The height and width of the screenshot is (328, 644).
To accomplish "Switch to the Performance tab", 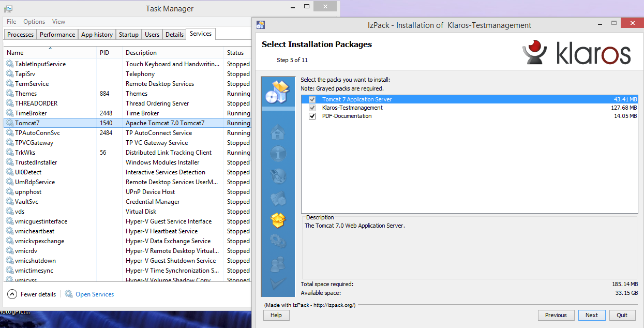I will [57, 35].
